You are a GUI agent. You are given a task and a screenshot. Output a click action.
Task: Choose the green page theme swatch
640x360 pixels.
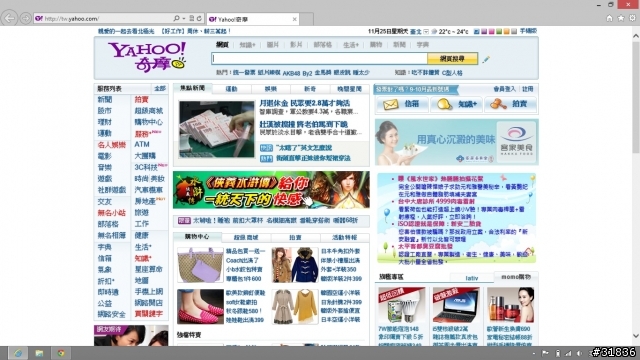click(499, 31)
